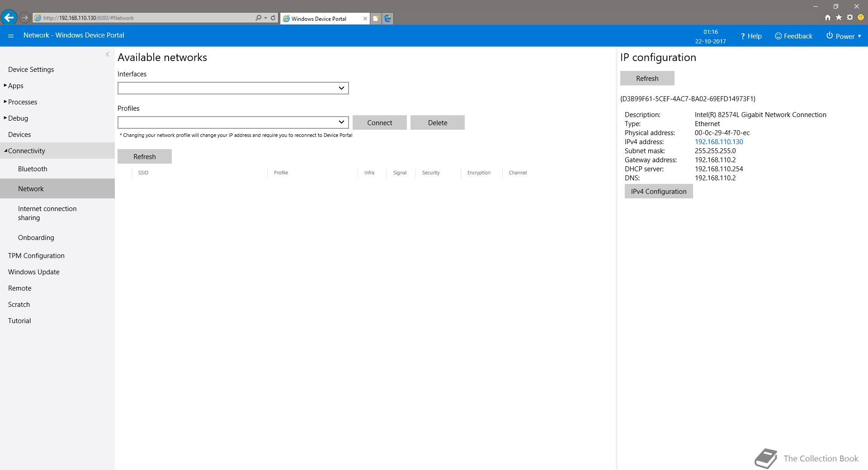Open Favorites star icon
868x470 pixels.
[839, 18]
